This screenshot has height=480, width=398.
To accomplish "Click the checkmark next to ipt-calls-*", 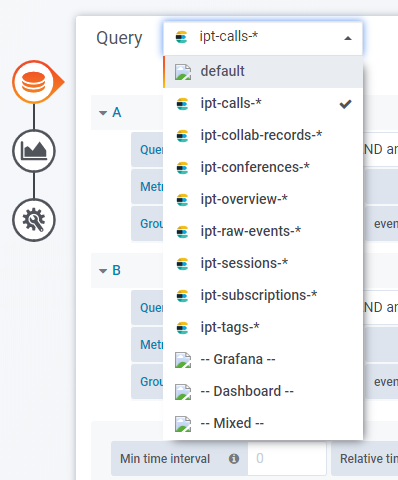I will (345, 104).
